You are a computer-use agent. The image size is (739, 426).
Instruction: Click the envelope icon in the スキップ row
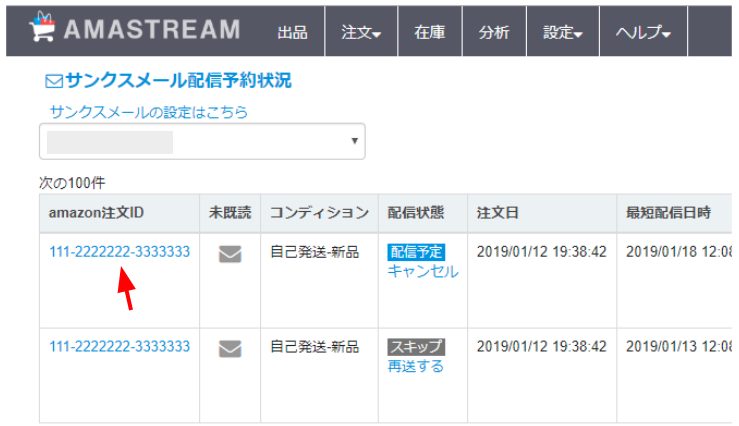pyautogui.click(x=230, y=349)
